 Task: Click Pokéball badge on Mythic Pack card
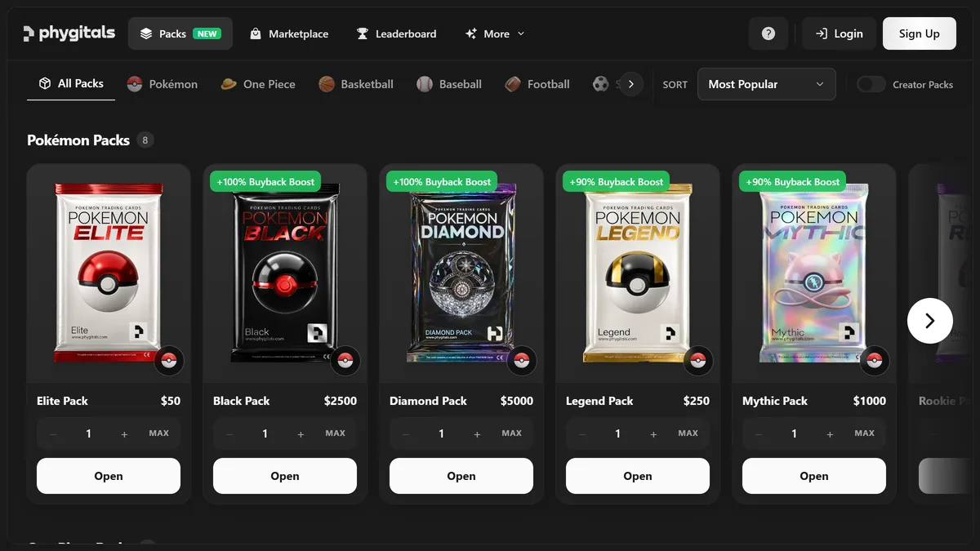tap(875, 361)
